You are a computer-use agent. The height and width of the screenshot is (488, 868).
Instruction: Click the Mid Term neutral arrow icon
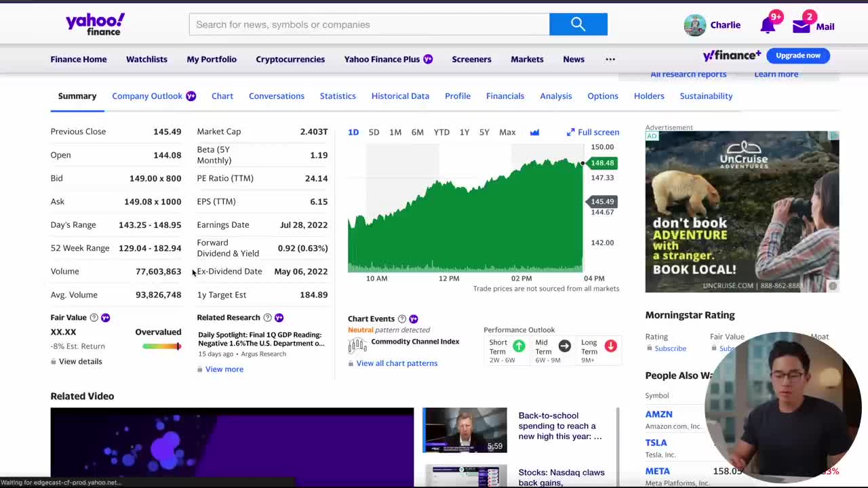click(564, 346)
